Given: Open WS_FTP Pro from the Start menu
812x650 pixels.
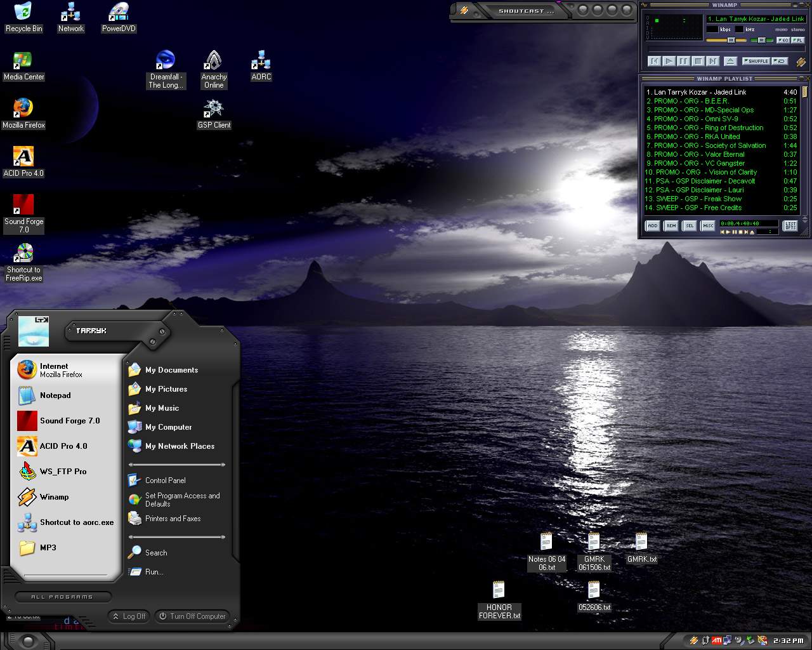Looking at the screenshot, I should click(x=62, y=472).
